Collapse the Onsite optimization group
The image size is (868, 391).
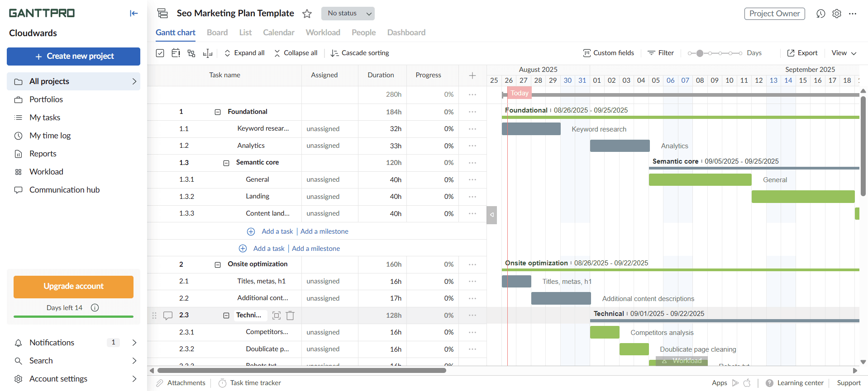(x=218, y=264)
